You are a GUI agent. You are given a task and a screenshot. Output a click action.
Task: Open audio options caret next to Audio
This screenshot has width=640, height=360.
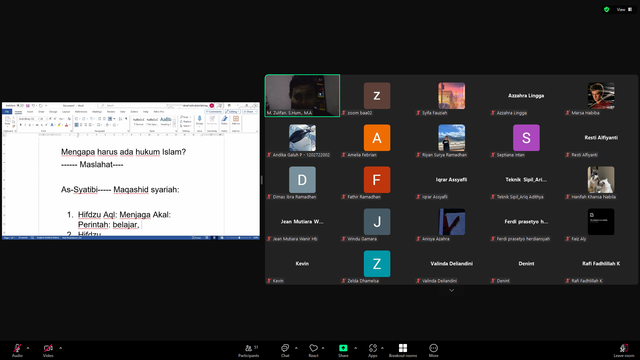tap(28, 348)
